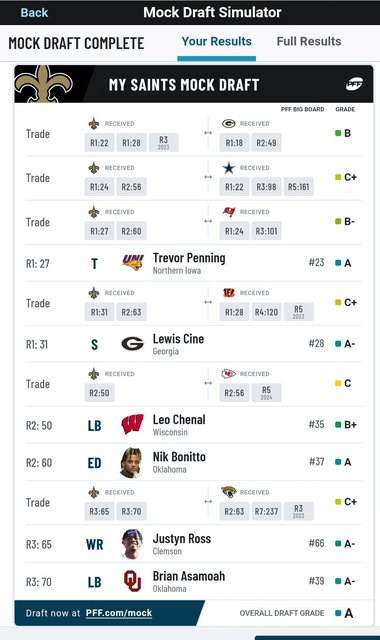This screenshot has height=640, width=380.
Task: Click Wisconsin W logo beside Leo Chenal
Action: click(133, 424)
